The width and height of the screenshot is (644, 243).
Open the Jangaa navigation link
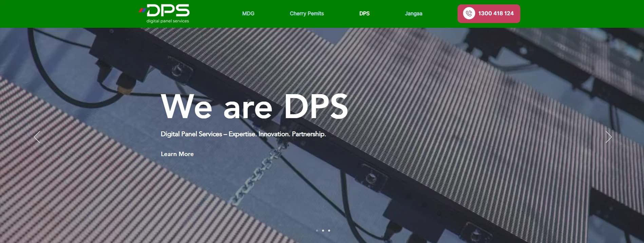[413, 14]
